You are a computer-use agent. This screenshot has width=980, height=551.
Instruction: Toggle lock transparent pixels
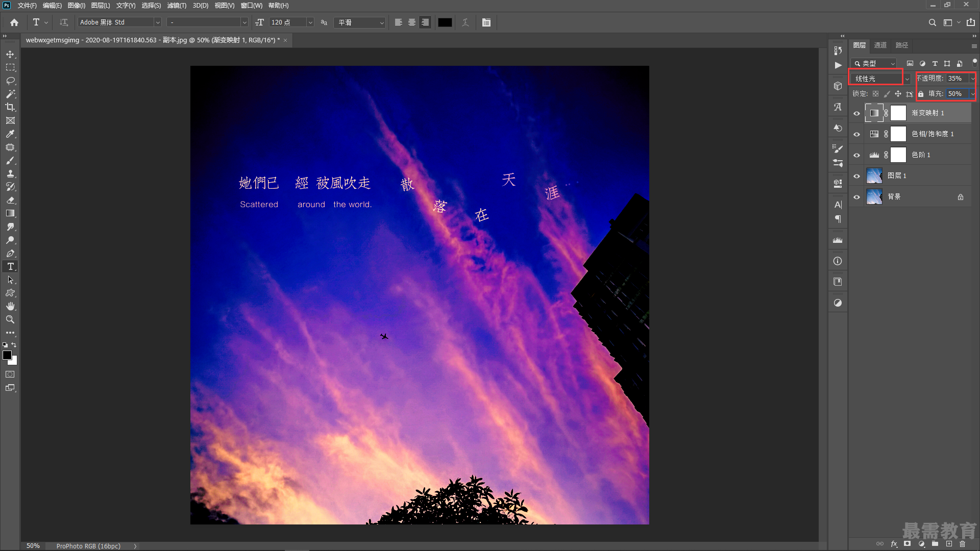point(875,94)
